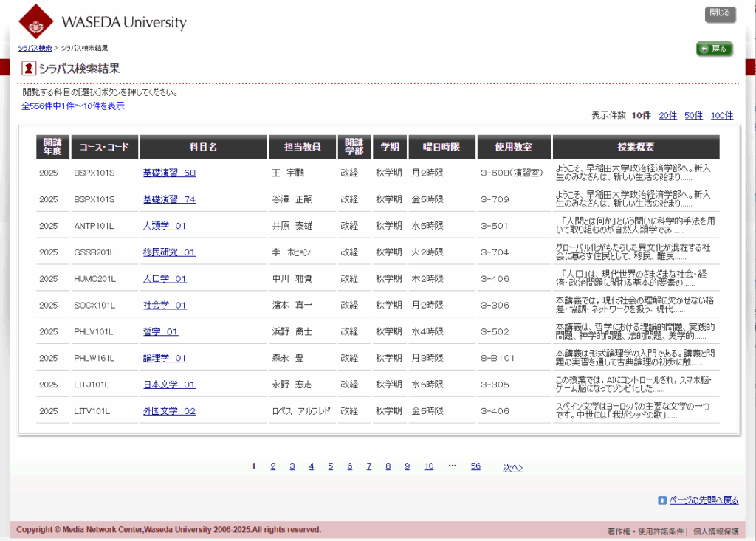Click the green 戻る back button
Screen dimensions: 756x541
point(714,49)
